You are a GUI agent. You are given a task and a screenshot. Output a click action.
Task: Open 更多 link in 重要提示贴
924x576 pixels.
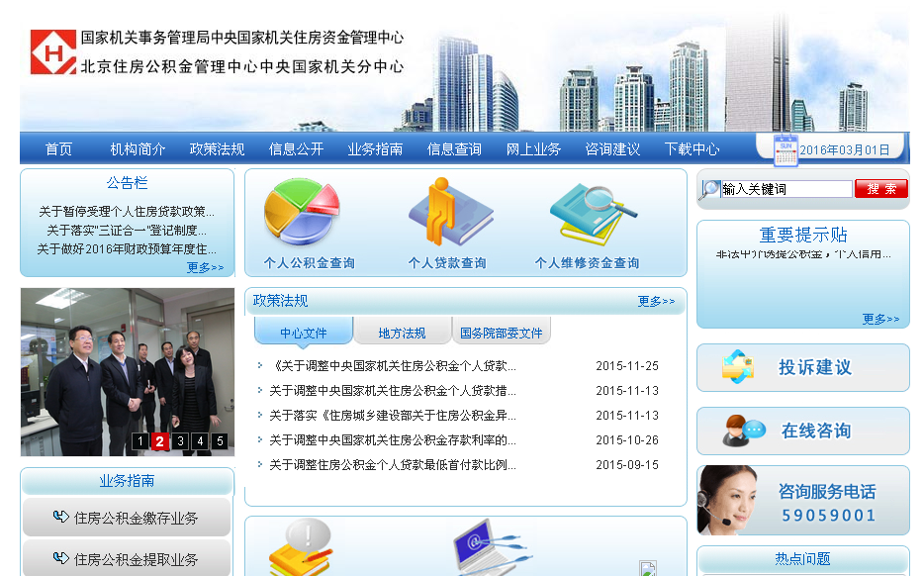coord(880,319)
